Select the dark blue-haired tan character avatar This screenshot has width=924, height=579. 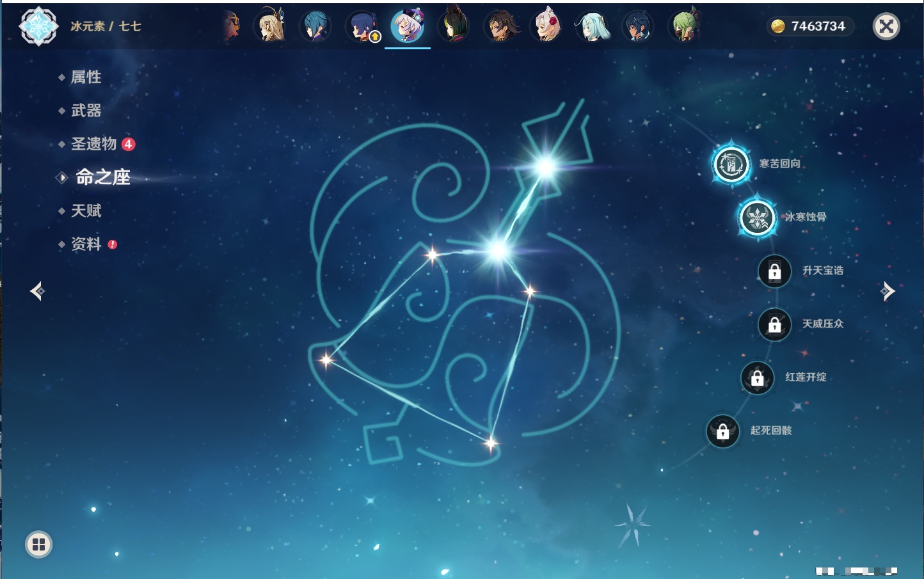point(638,27)
